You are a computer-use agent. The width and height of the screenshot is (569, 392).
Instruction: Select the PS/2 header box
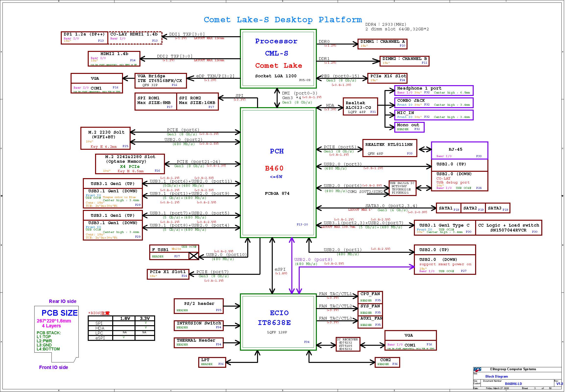[x=199, y=306]
